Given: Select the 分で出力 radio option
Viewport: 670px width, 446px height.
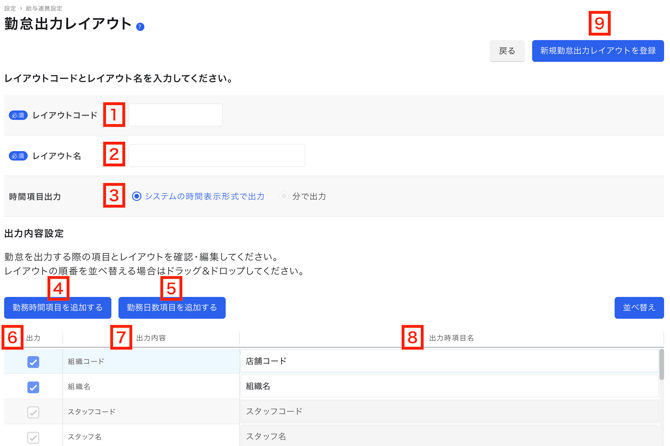Looking at the screenshot, I should (x=284, y=197).
